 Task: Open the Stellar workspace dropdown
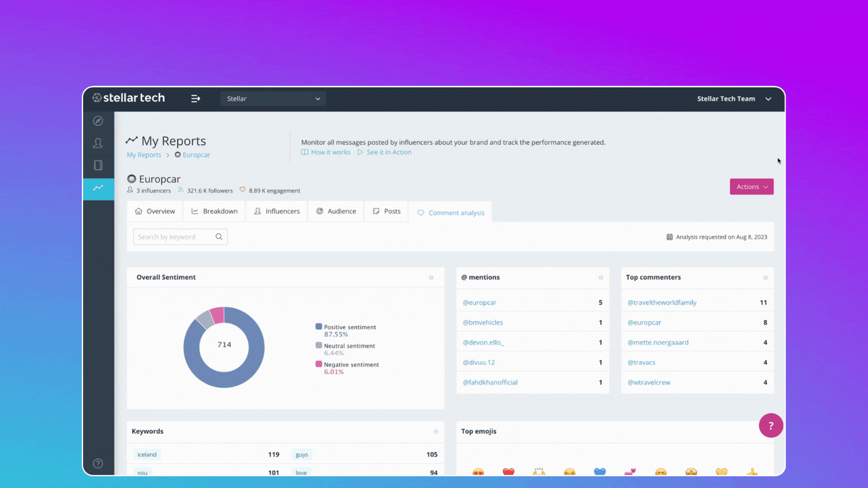273,99
